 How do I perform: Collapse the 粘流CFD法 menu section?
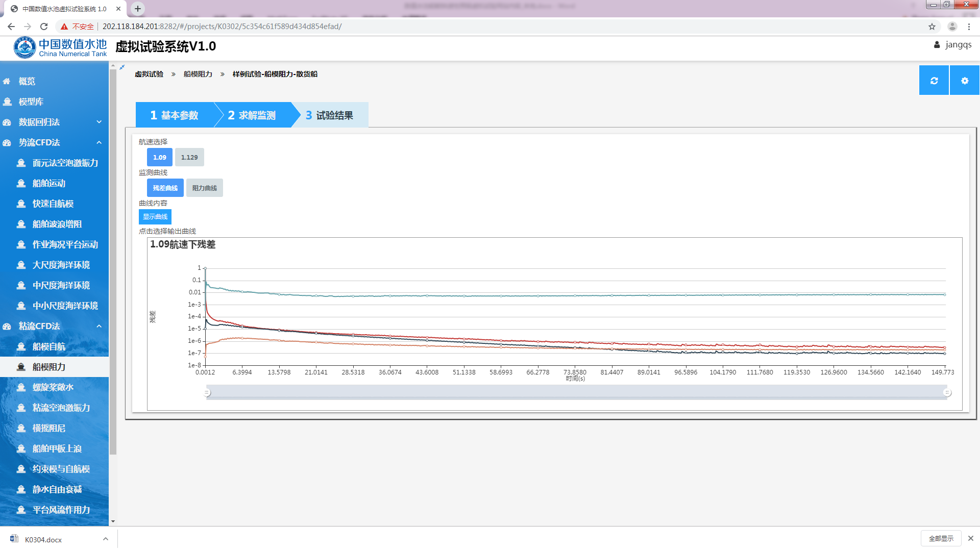pyautogui.click(x=99, y=327)
